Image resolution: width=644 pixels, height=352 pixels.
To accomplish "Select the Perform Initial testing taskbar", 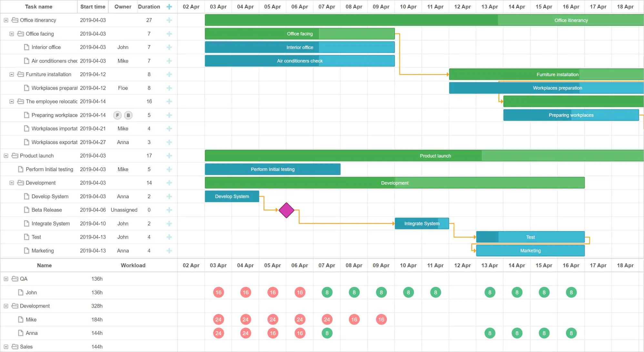I will click(x=273, y=169).
